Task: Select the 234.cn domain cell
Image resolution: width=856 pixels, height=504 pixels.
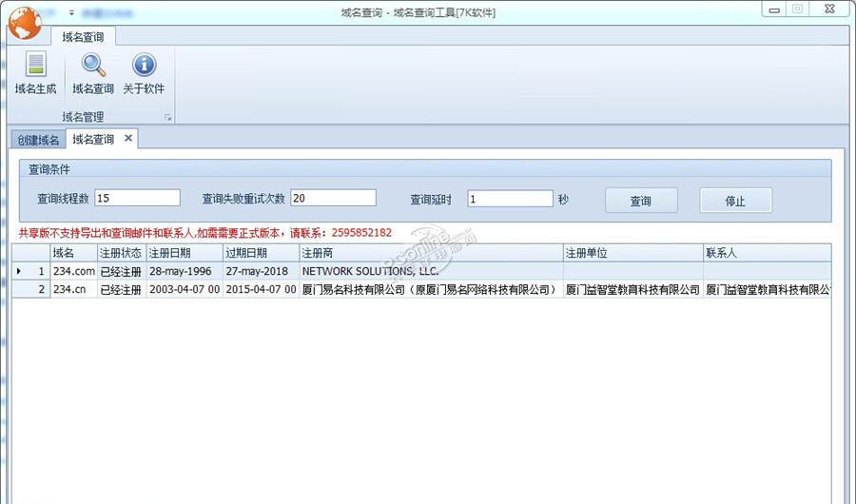Action: [73, 289]
